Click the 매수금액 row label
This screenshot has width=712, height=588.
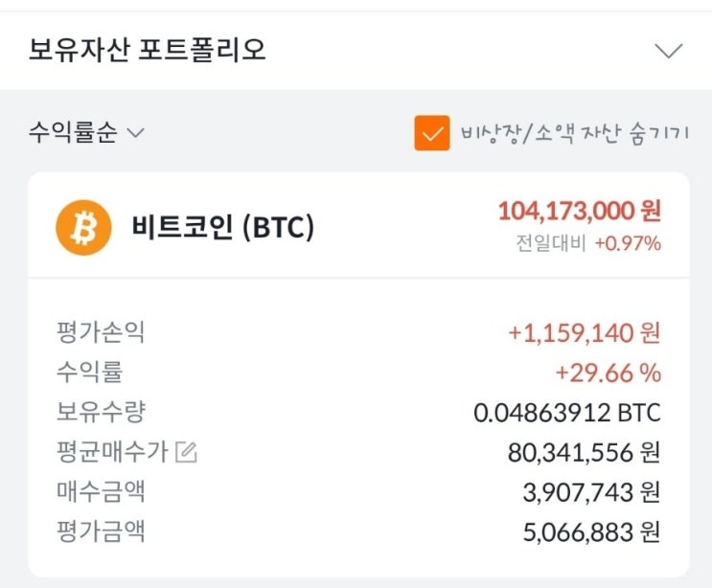(x=101, y=491)
